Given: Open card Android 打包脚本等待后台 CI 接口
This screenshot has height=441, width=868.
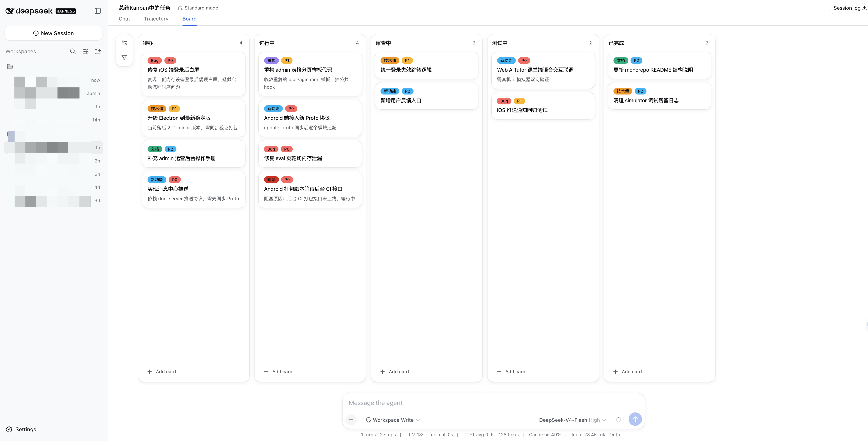Looking at the screenshot, I should (x=310, y=189).
